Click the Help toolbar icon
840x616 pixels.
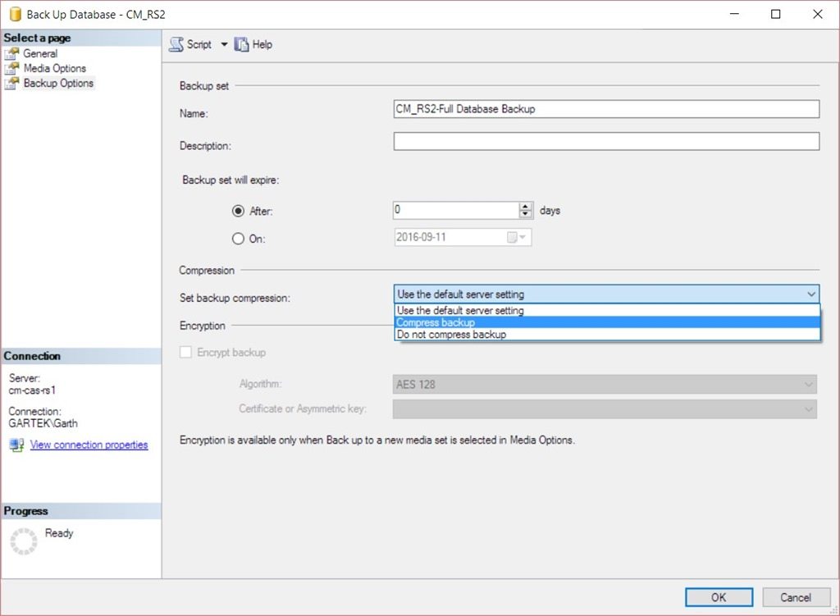click(241, 44)
